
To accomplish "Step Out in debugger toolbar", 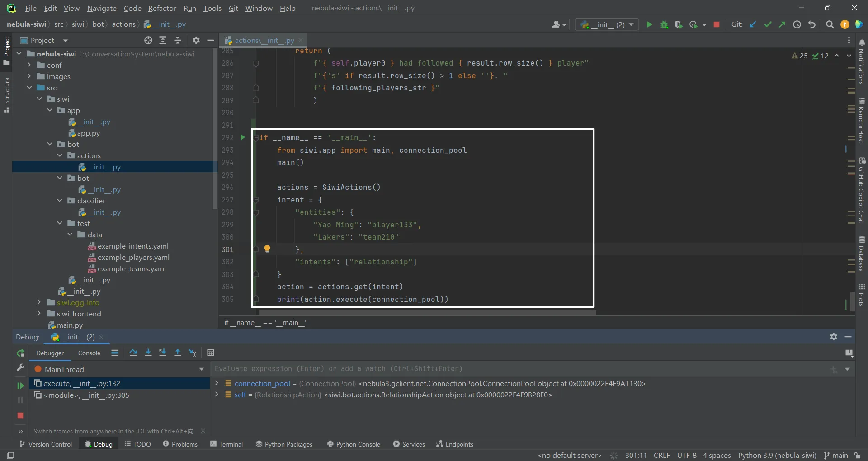I will coord(178,353).
